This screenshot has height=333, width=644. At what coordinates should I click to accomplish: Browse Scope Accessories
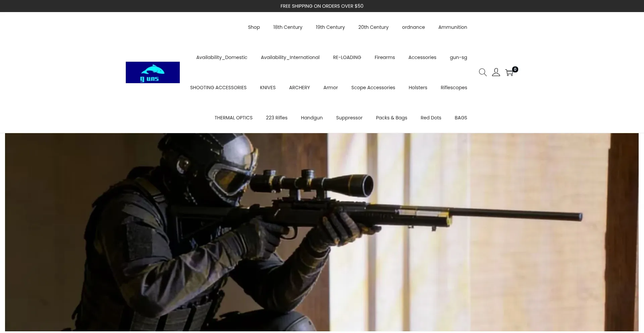pyautogui.click(x=373, y=88)
